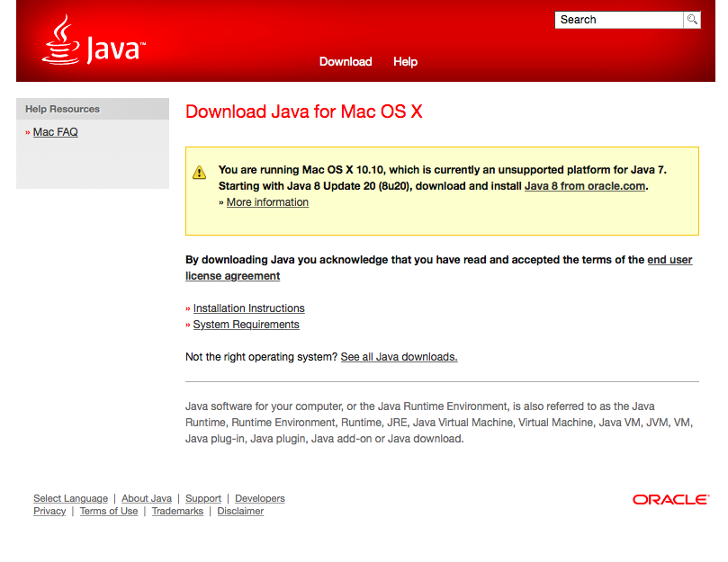This screenshot has height=562, width=728.
Task: Open the More information link
Action: coord(267,202)
